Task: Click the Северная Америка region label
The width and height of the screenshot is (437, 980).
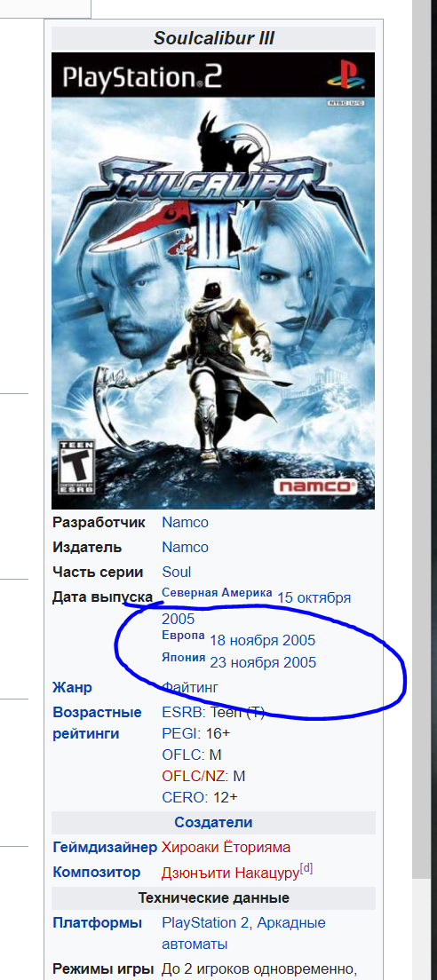Action: (217, 592)
